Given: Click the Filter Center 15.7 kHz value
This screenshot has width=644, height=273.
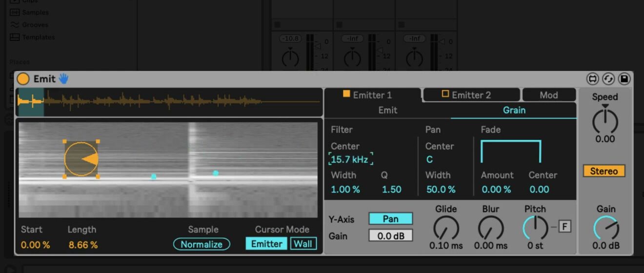Looking at the screenshot, I should point(351,159).
